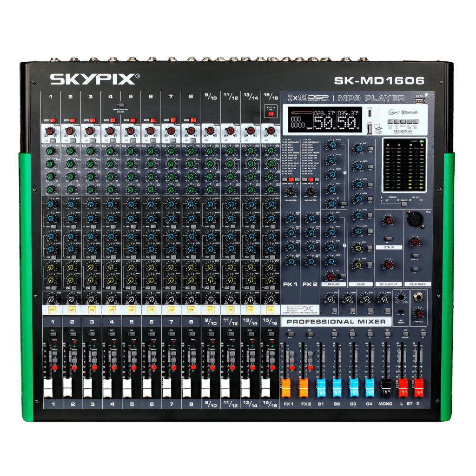This screenshot has height=476, width=476.
Task: Click the channel 1 red GAIN knob
Action: coord(50,132)
